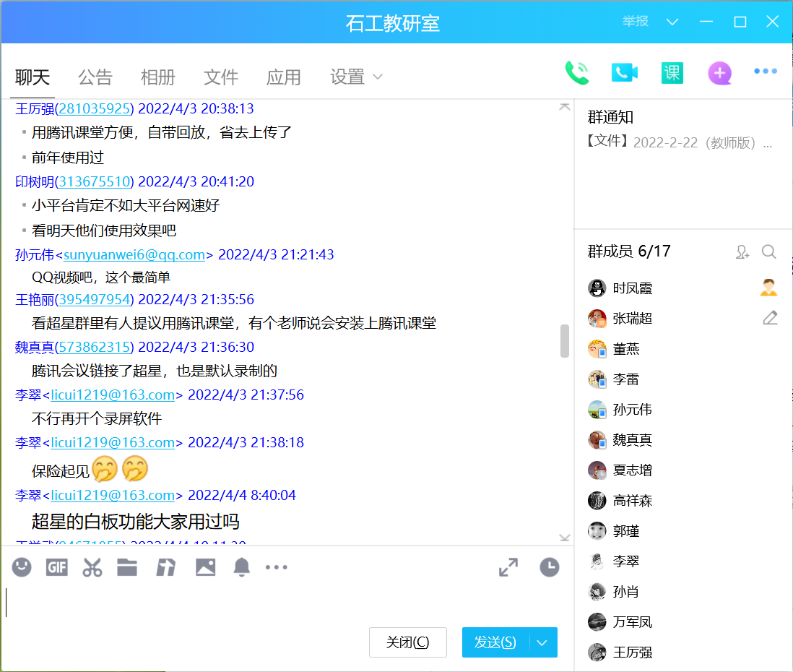This screenshot has height=672, width=793.
Task: Click the 关闭(C) button
Action: pyautogui.click(x=407, y=642)
